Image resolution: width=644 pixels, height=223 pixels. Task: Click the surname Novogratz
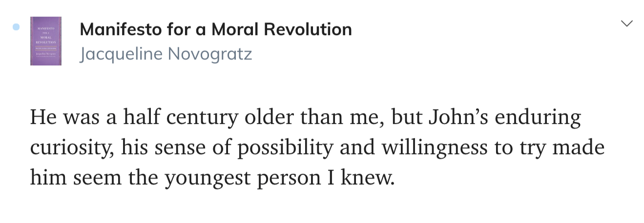[x=209, y=54]
